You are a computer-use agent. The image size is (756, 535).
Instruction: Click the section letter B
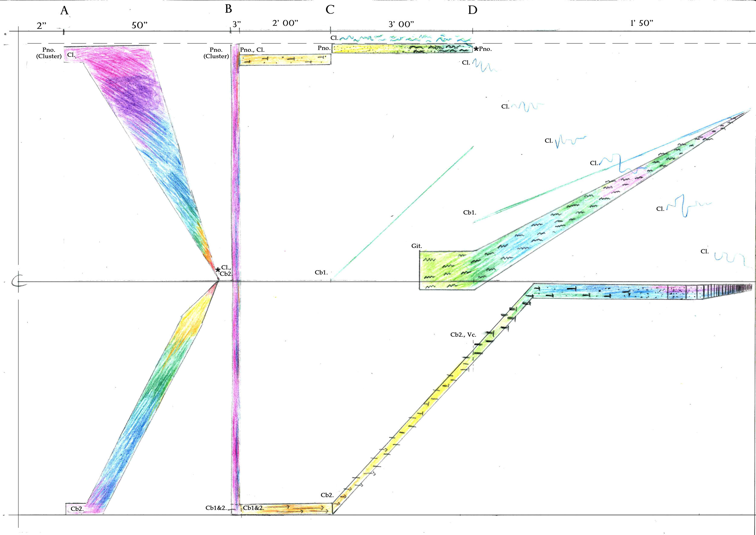(229, 8)
